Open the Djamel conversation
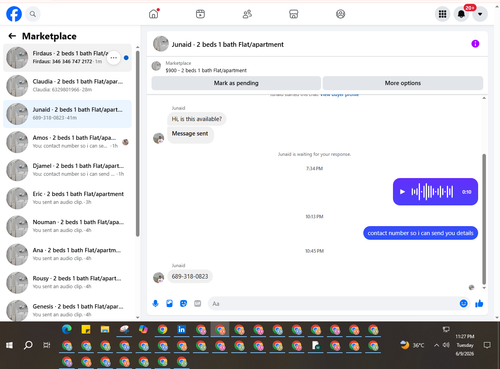 (67, 170)
